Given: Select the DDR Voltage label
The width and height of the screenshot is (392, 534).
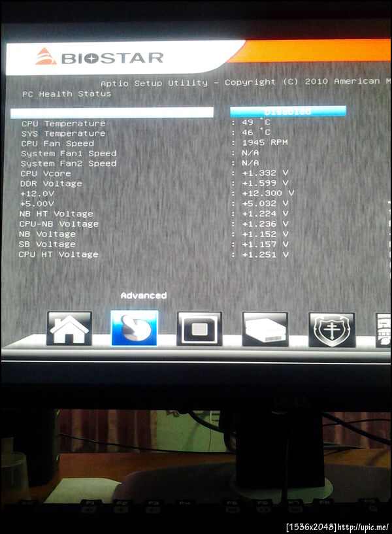Looking at the screenshot, I should coord(51,184).
